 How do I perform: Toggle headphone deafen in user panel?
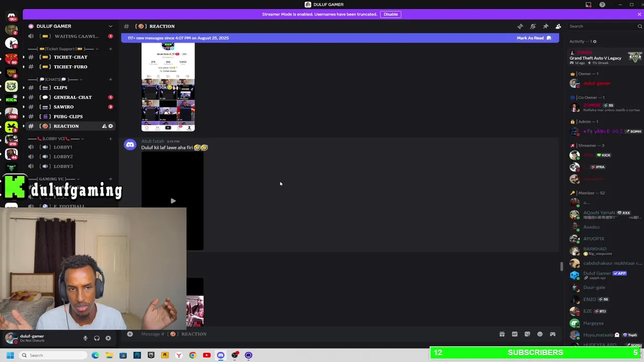point(97,338)
